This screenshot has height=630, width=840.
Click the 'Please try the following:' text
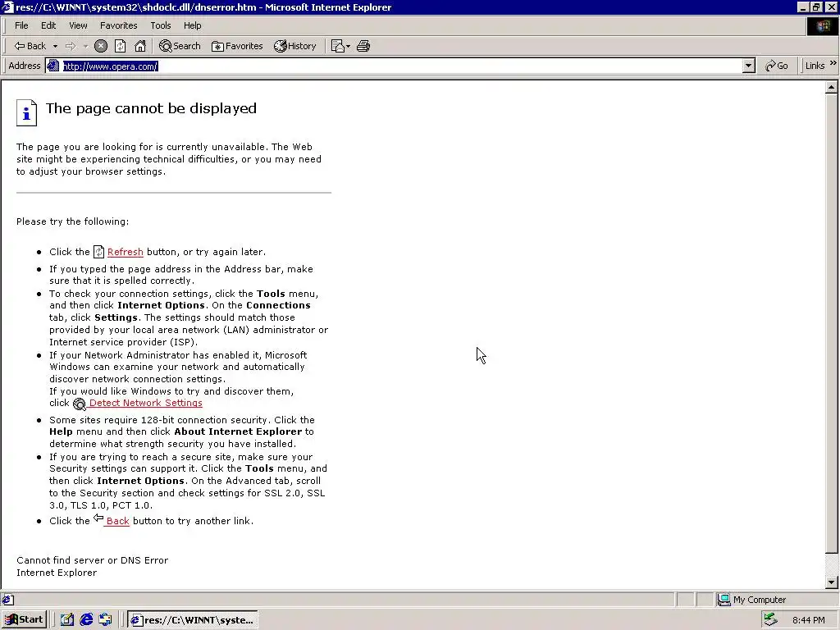[x=72, y=221]
